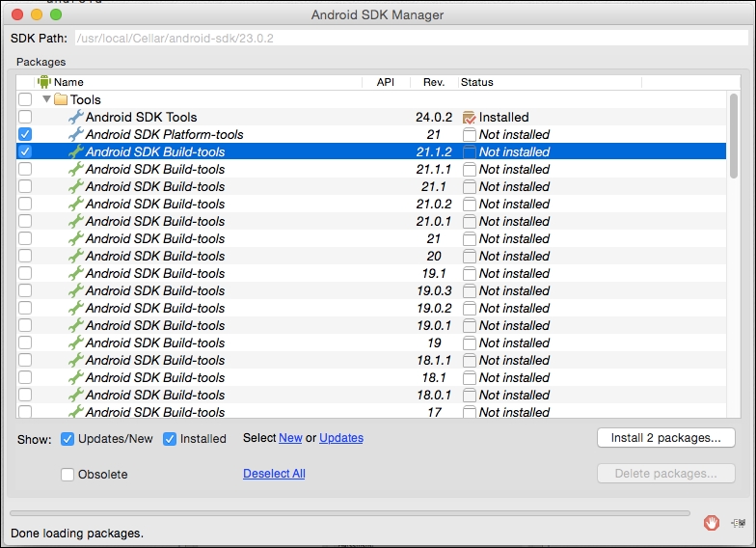Open the log window icon in status bar

[739, 523]
